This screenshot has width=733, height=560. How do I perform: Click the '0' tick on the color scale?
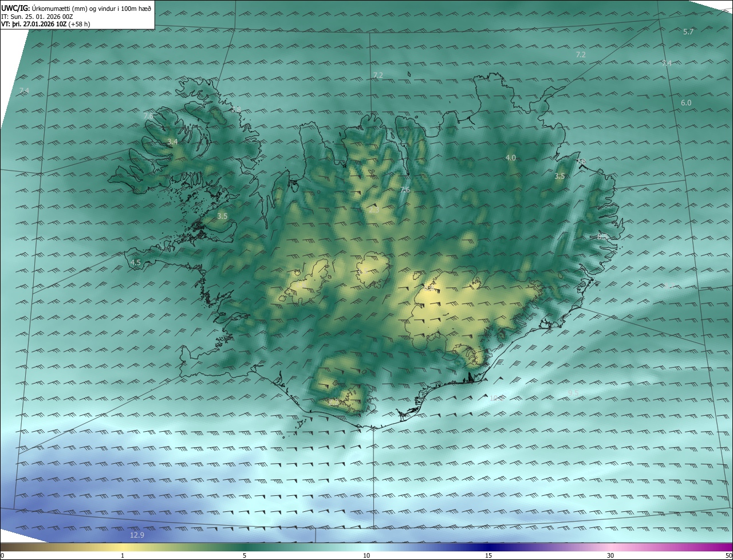click(2, 555)
